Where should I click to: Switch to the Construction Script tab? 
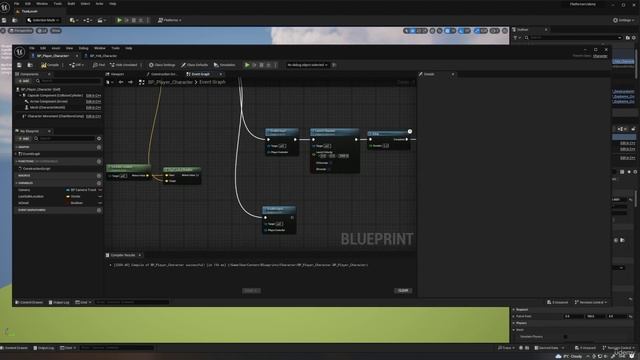[x=162, y=74]
